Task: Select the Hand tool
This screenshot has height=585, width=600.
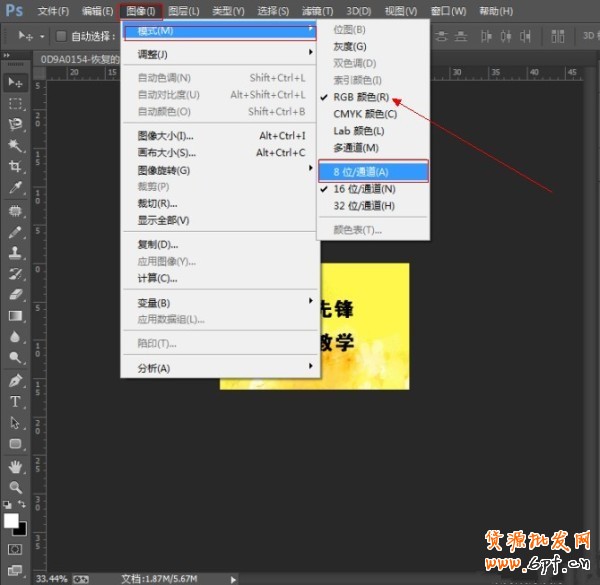Action: coord(16,467)
